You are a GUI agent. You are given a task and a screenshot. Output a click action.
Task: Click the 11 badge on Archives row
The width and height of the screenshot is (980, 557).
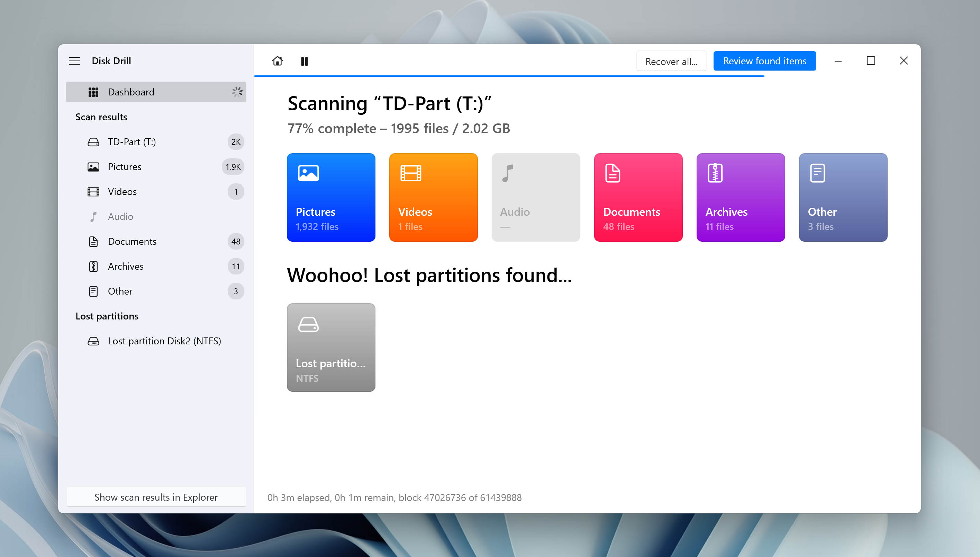pos(236,266)
